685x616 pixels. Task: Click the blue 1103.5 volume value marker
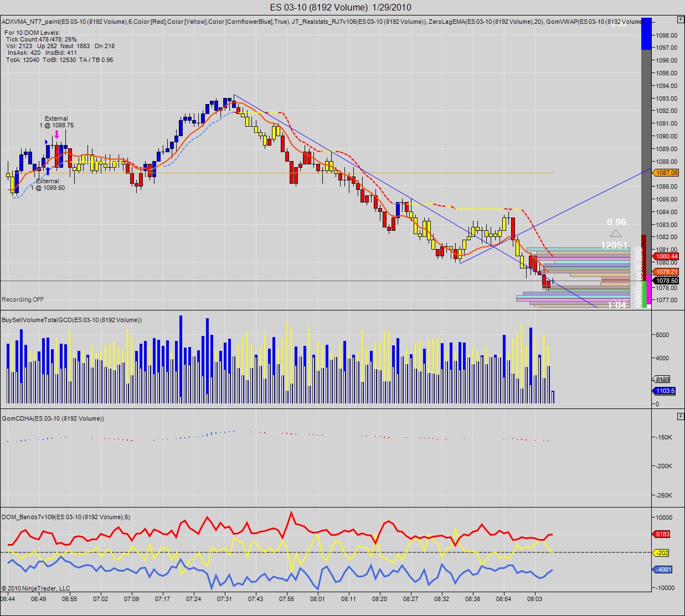point(665,391)
